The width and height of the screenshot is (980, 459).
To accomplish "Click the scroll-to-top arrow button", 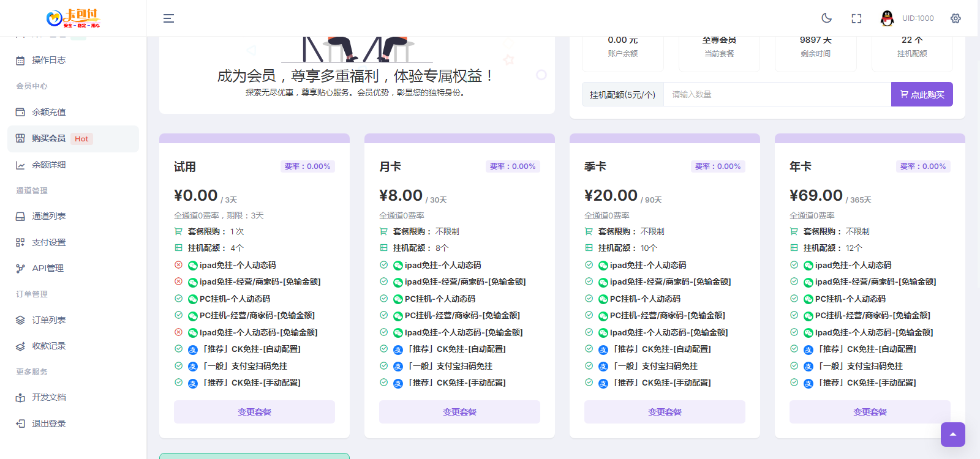I will (x=952, y=435).
